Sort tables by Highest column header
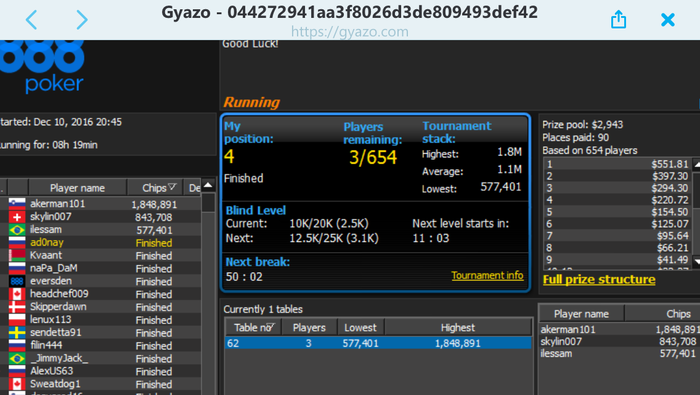700x395 pixels. 458,328
